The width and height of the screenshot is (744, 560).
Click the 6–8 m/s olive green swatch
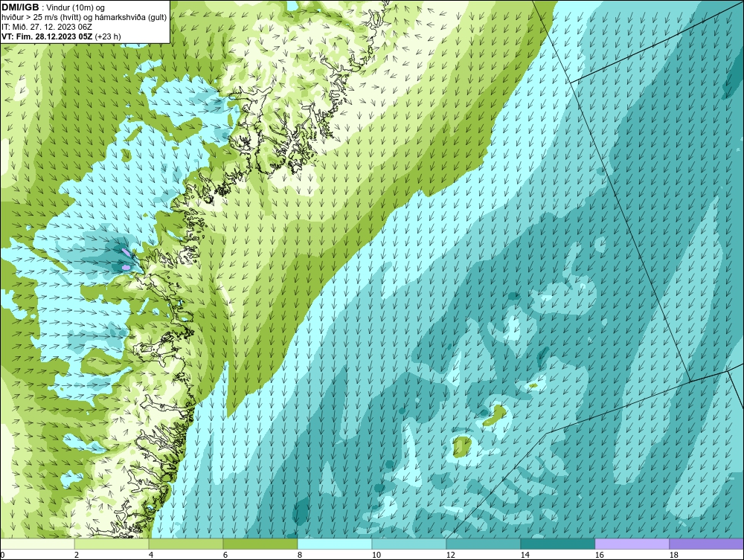tap(260, 544)
